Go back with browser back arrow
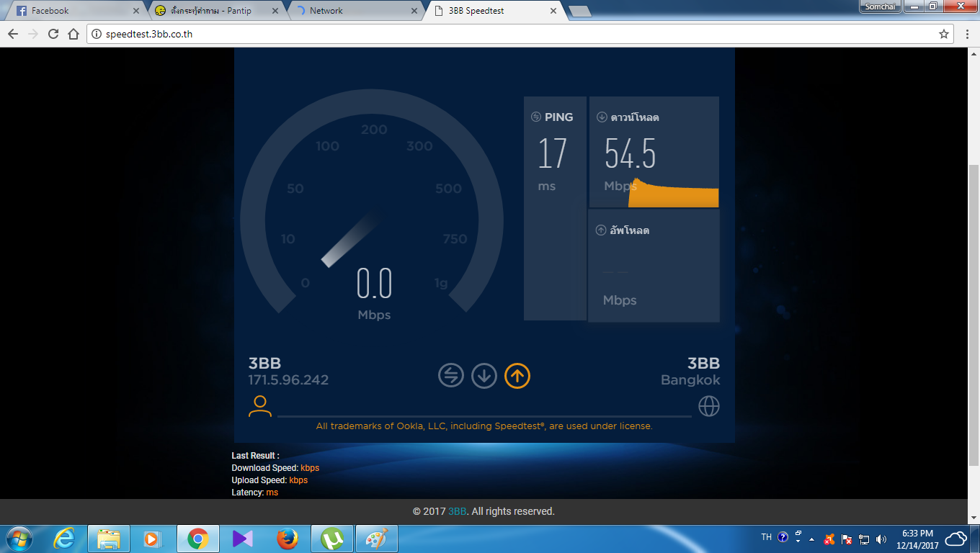The width and height of the screenshot is (980, 553). 13,34
